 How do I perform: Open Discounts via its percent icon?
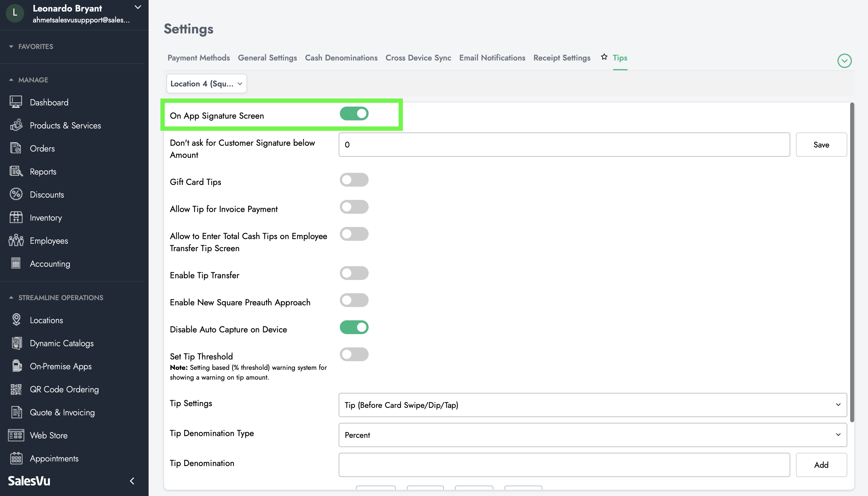tap(16, 194)
